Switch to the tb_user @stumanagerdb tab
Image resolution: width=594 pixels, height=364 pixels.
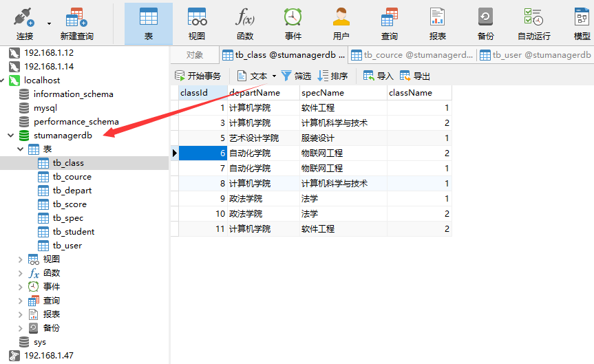[x=535, y=55]
